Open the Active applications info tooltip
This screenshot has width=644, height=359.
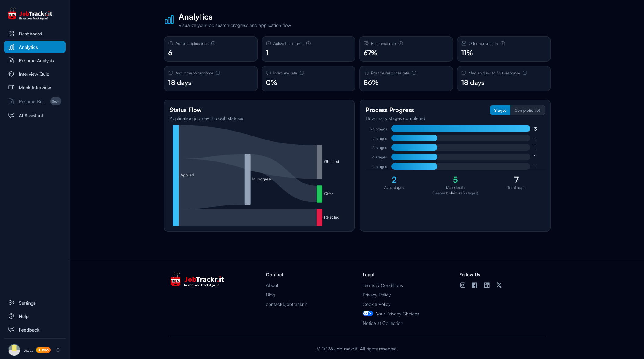[x=213, y=43]
